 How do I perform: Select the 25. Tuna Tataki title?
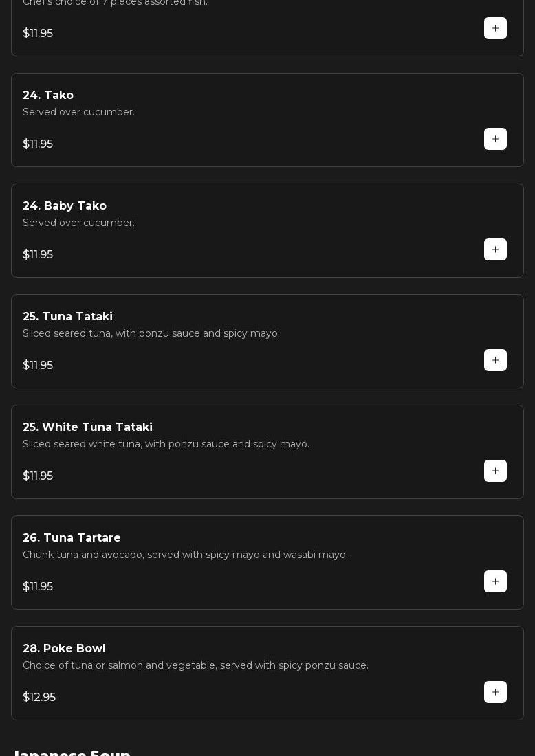pos(67,316)
